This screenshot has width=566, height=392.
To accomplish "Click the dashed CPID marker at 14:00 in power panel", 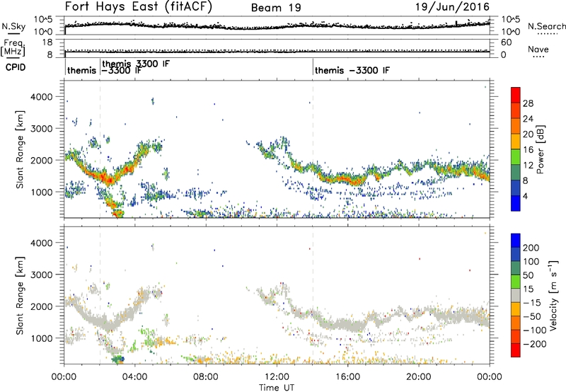I will coord(313,149).
